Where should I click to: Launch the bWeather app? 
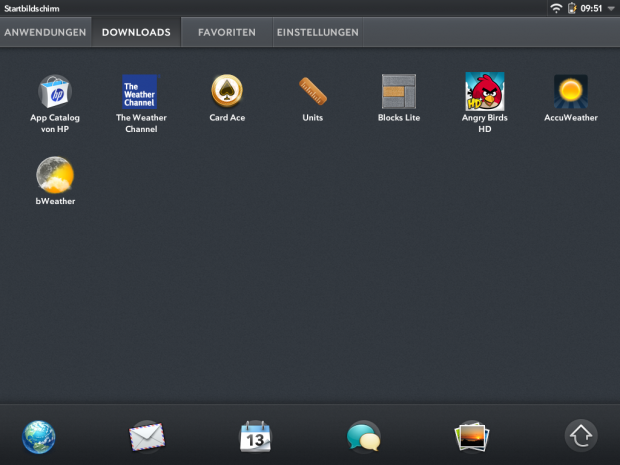pyautogui.click(x=54, y=176)
